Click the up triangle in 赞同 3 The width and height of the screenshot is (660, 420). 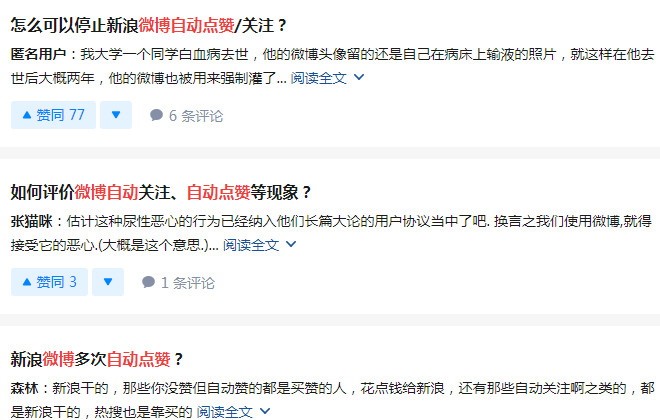27,282
